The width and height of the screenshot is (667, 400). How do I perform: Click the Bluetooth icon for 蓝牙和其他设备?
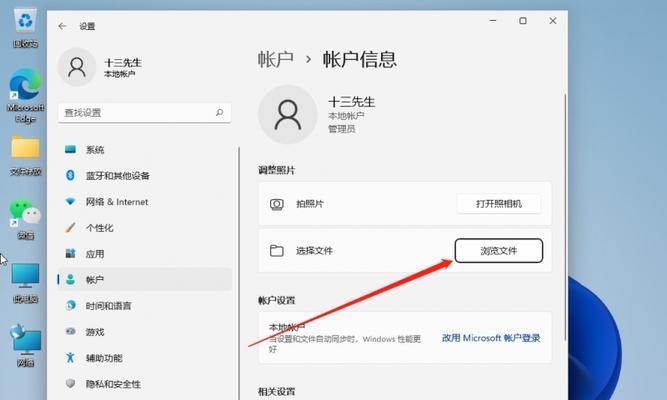click(71, 175)
